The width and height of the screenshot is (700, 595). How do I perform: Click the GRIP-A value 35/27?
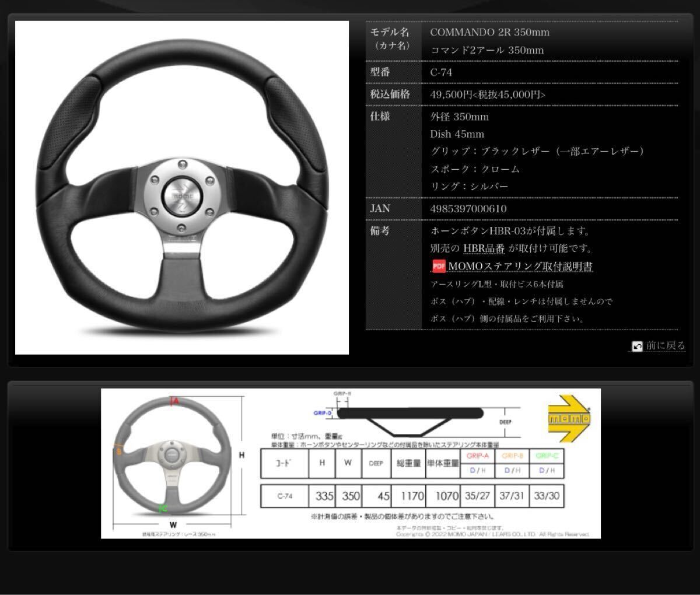pyautogui.click(x=478, y=496)
